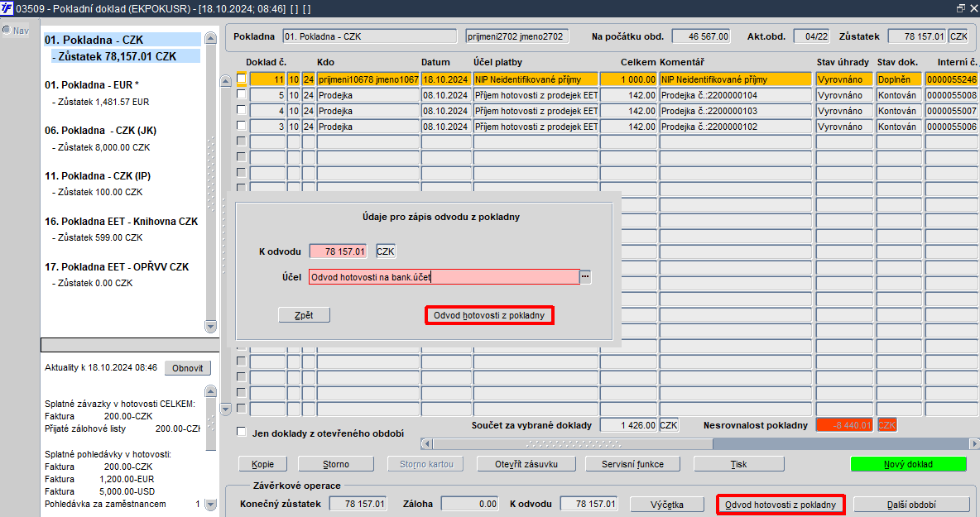
Task: Check the box for document number 11
Action: pos(241,79)
